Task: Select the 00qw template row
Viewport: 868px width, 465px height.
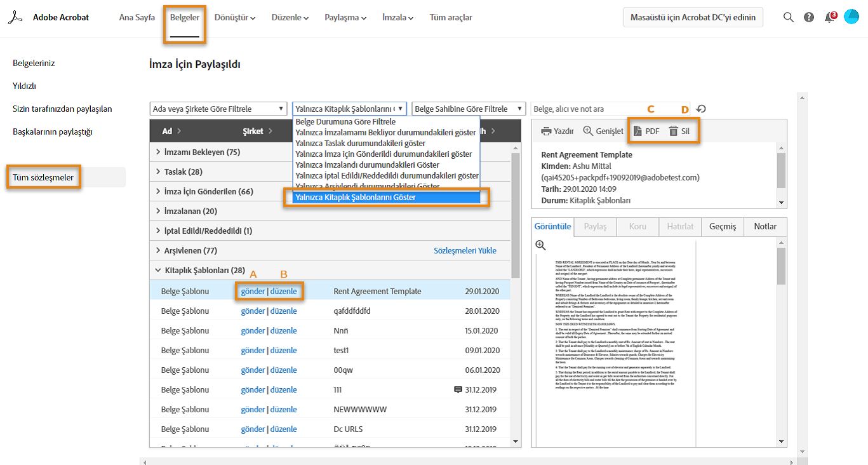Action: pos(330,370)
